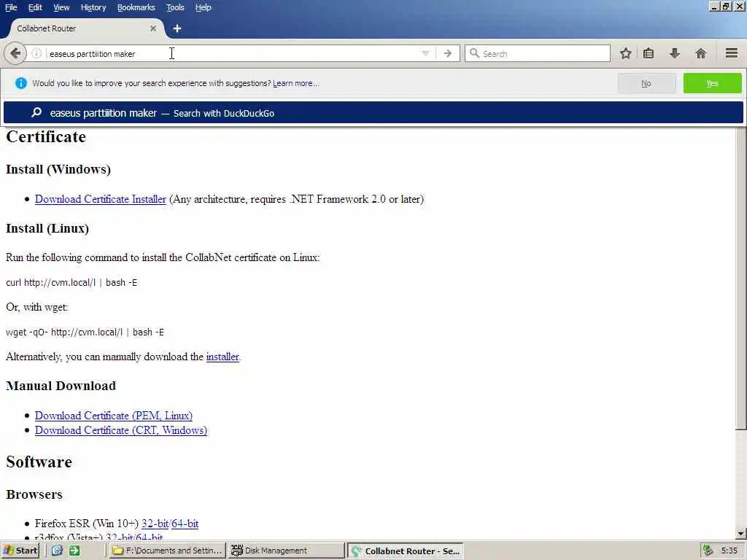Decline search suggestions with No button
747x560 pixels.
pos(646,83)
